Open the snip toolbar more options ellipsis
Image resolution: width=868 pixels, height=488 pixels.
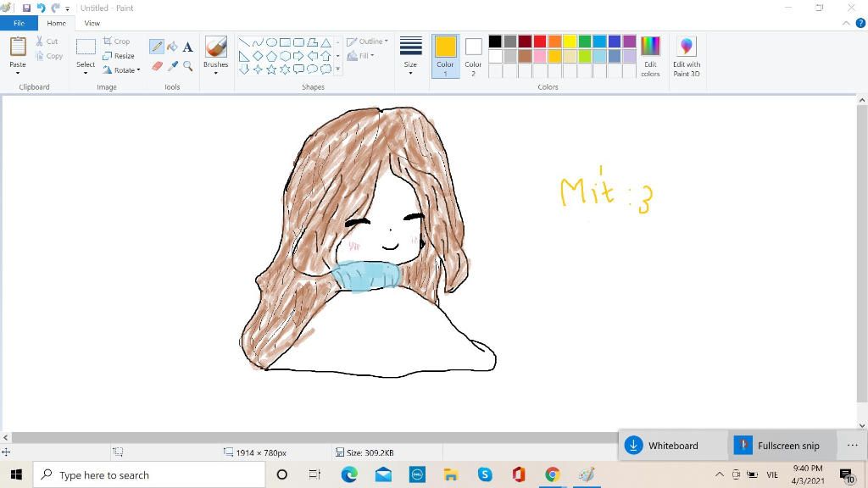[853, 446]
